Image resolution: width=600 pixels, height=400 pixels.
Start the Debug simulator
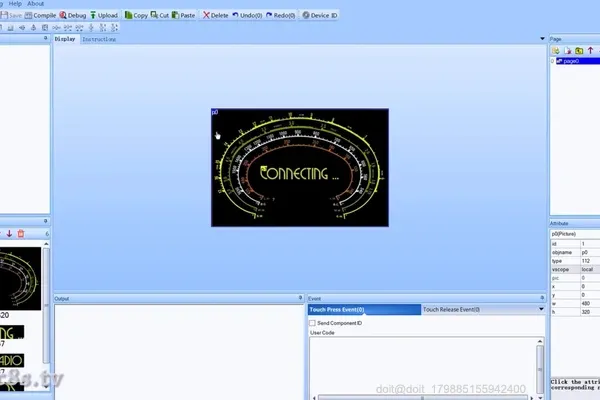click(73, 15)
